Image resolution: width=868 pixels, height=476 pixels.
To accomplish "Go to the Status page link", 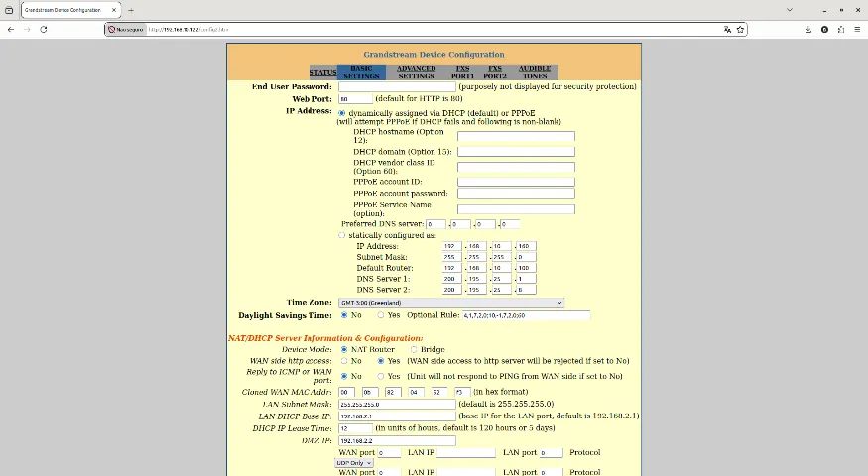I will click(x=322, y=72).
